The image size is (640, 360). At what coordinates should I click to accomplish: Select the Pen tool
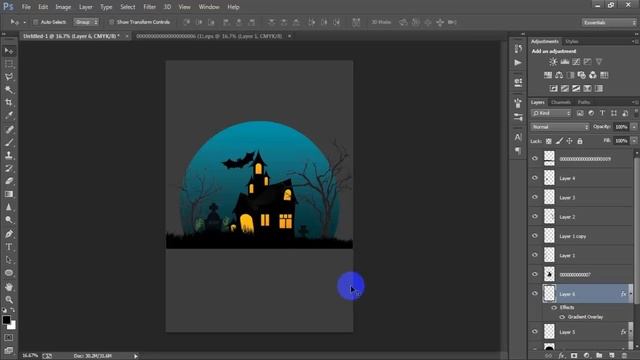pyautogui.click(x=9, y=234)
